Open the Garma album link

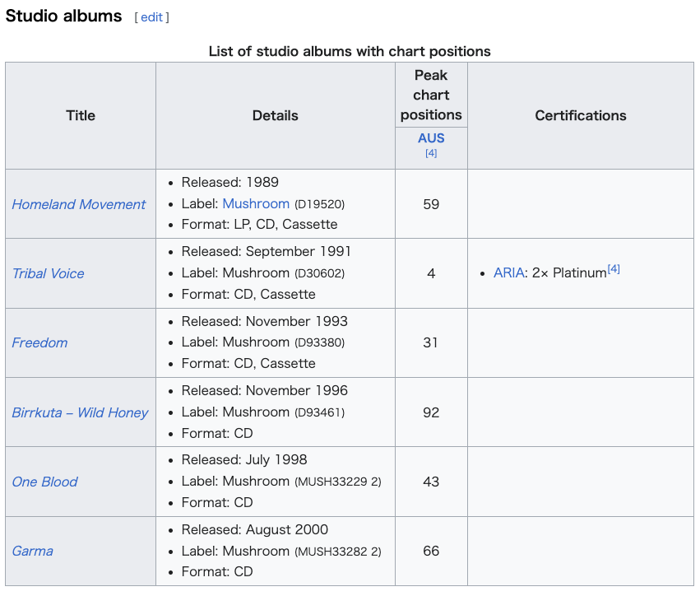32,551
